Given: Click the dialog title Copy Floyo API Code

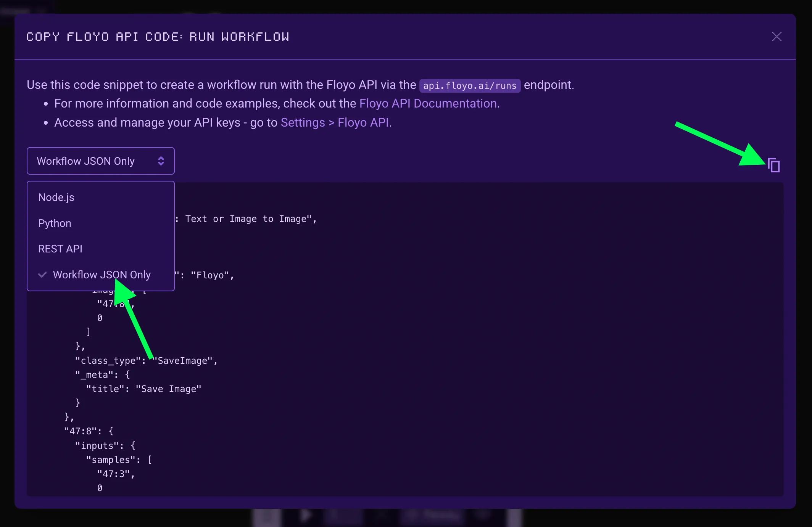Looking at the screenshot, I should pyautogui.click(x=158, y=37).
